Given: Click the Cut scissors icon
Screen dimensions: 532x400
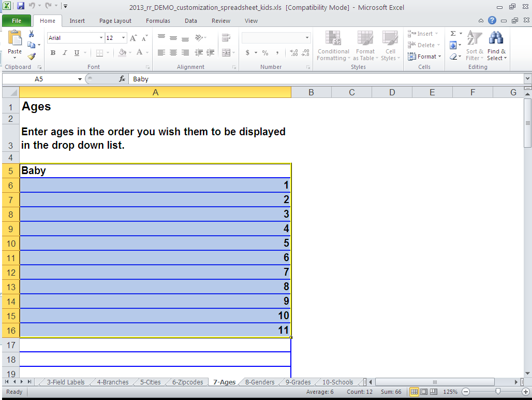Looking at the screenshot, I should (31, 34).
